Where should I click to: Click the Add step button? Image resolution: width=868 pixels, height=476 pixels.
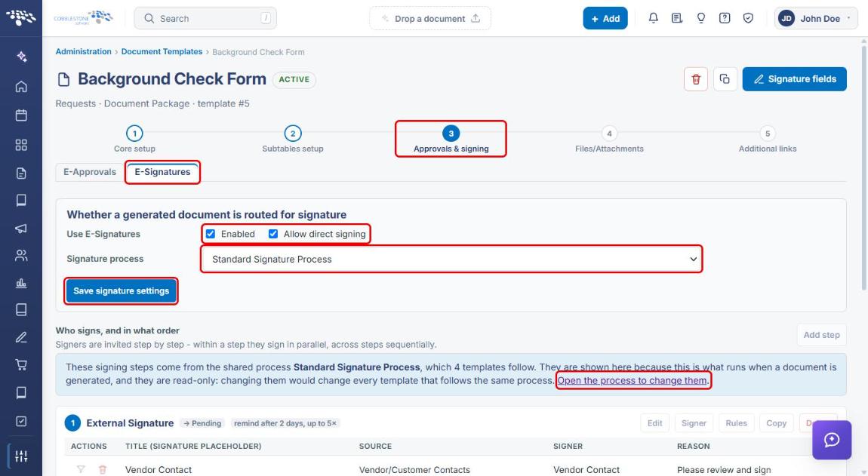point(821,335)
